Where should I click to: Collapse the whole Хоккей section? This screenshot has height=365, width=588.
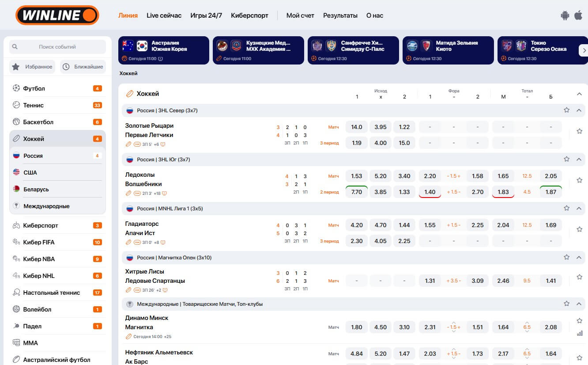click(x=580, y=94)
